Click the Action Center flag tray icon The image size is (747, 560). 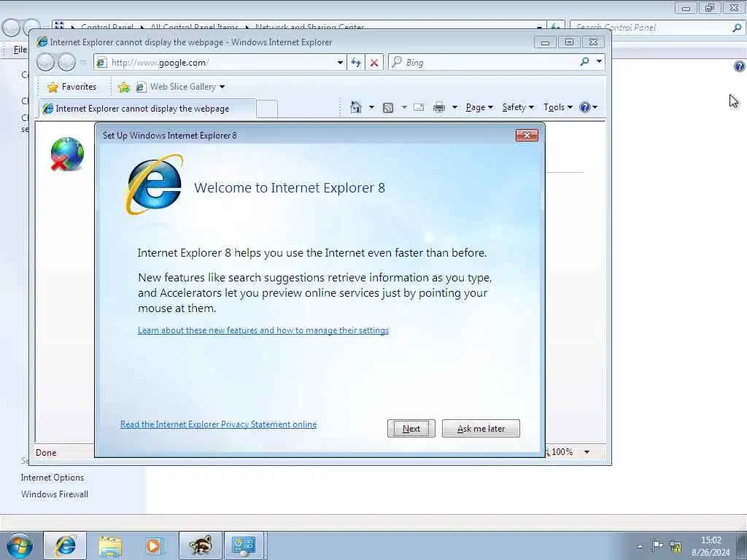coord(657,545)
